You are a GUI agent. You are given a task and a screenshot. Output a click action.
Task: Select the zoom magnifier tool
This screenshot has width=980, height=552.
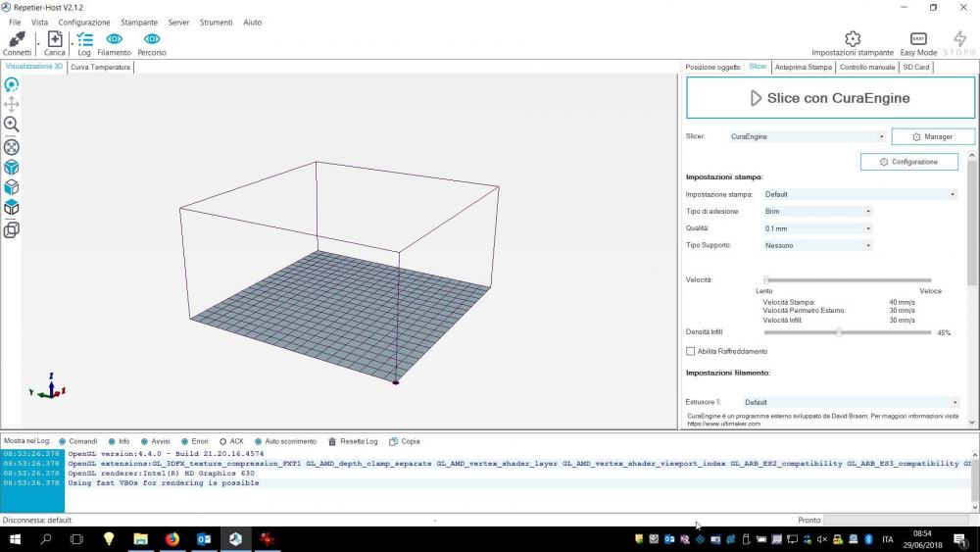[12, 125]
